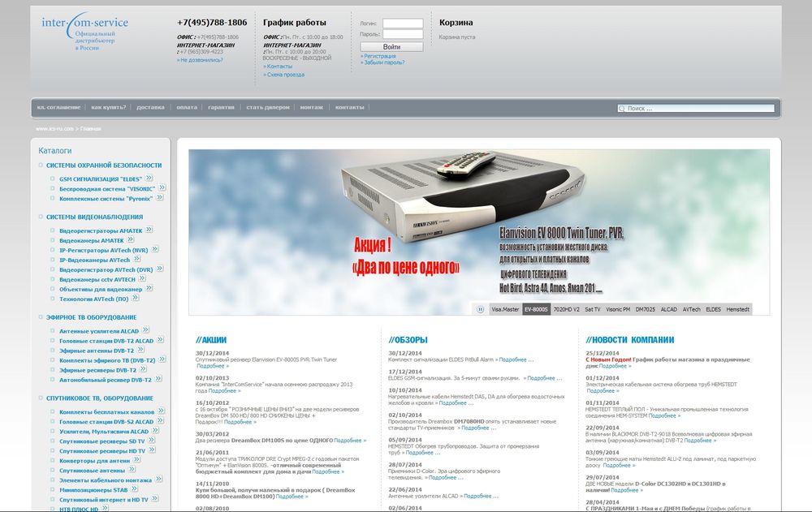Click arrow icon beside Эфирные ресиверы DVB-T2
The width and height of the screenshot is (812, 512).
[144, 369]
